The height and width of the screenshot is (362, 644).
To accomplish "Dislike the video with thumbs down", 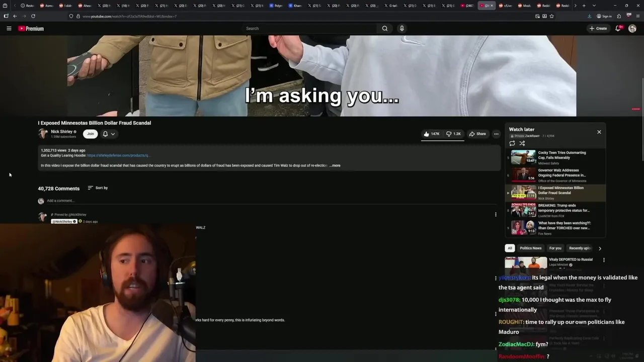I will point(453,134).
